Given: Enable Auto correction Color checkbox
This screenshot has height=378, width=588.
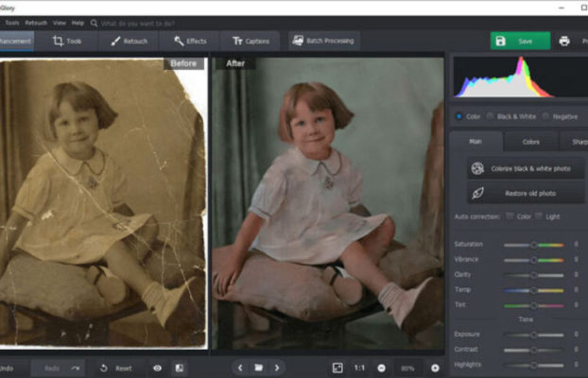Looking at the screenshot, I should [x=510, y=216].
